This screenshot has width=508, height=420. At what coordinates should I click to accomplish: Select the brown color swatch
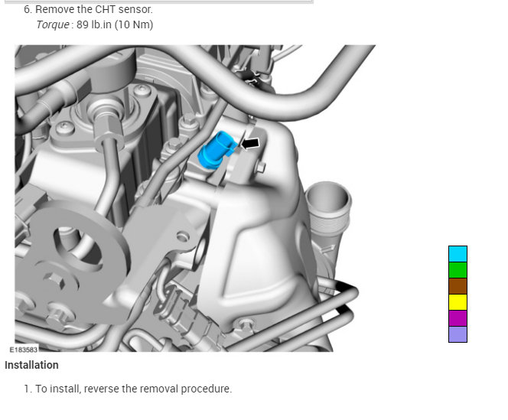[458, 286]
